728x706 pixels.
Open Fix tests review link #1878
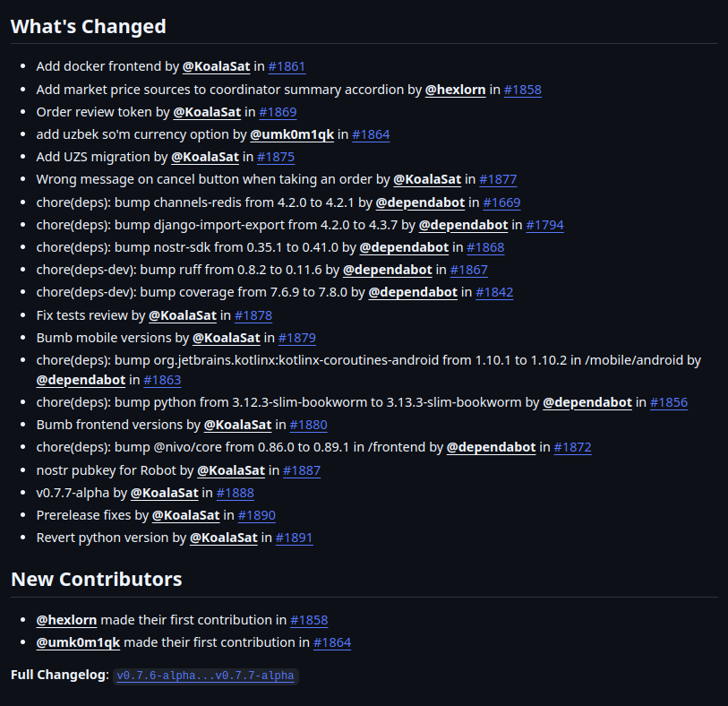point(253,315)
